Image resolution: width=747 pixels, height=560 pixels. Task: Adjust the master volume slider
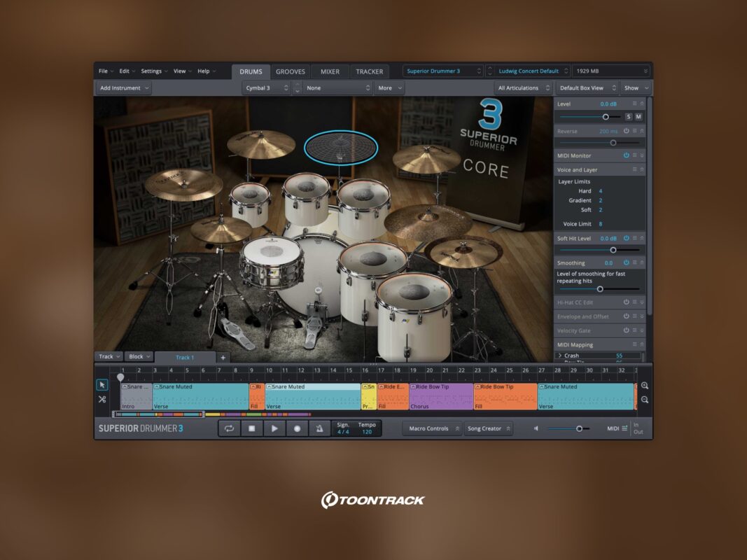579,428
